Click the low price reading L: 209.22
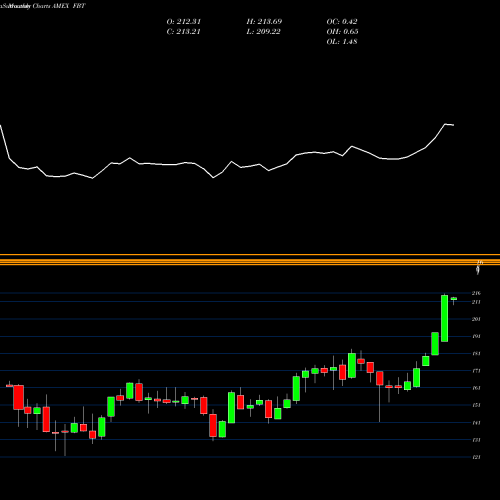This screenshot has width=500, height=500. click(x=264, y=32)
